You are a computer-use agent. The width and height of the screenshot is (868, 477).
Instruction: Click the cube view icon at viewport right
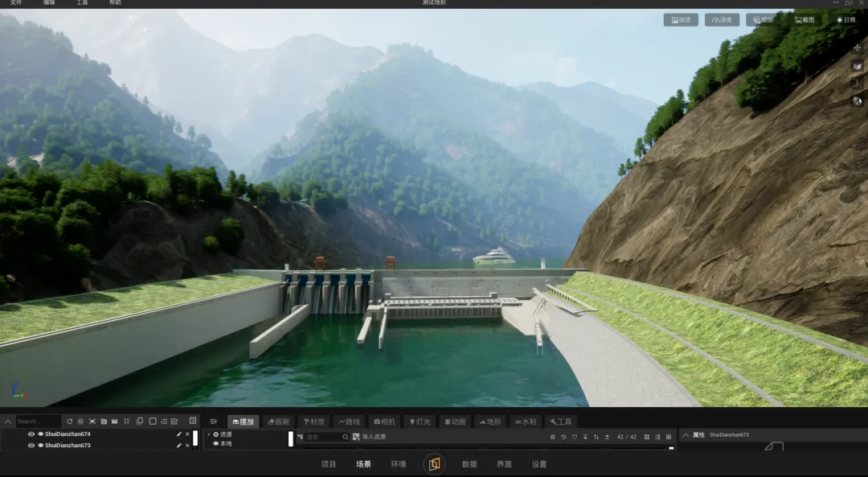857,66
